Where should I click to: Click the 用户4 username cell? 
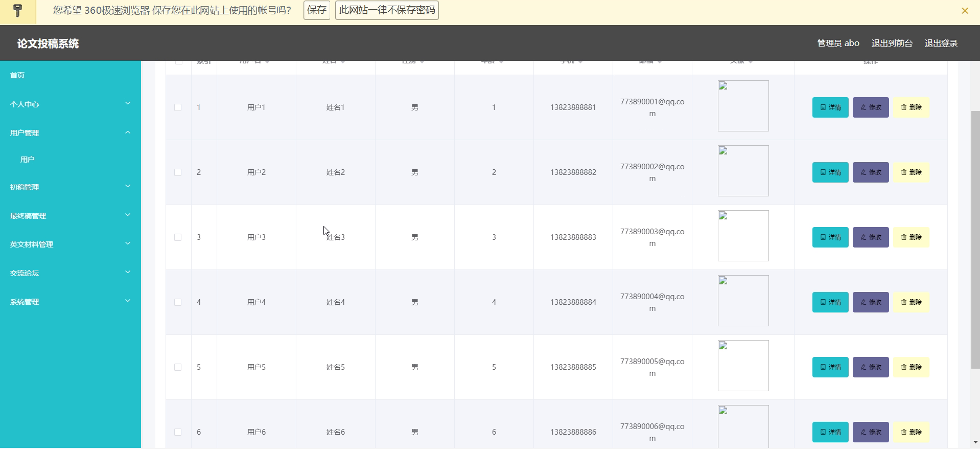(x=256, y=302)
